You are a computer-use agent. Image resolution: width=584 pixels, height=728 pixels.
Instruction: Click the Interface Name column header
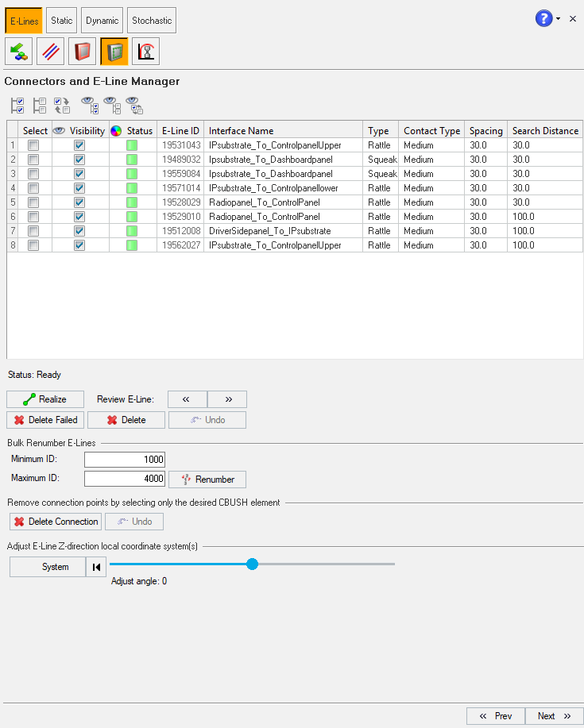click(x=284, y=131)
